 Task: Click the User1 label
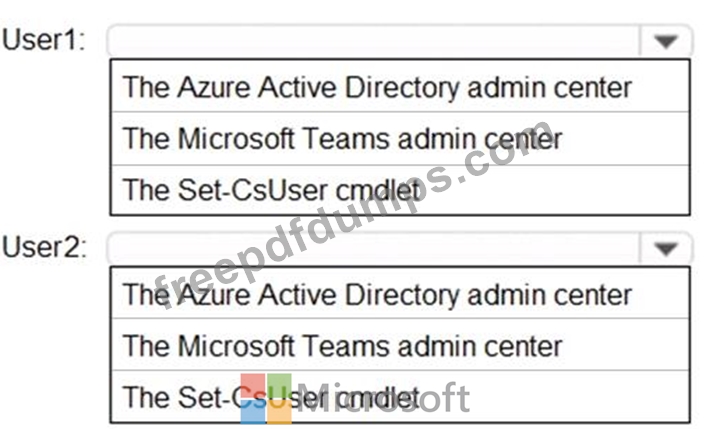45,42
